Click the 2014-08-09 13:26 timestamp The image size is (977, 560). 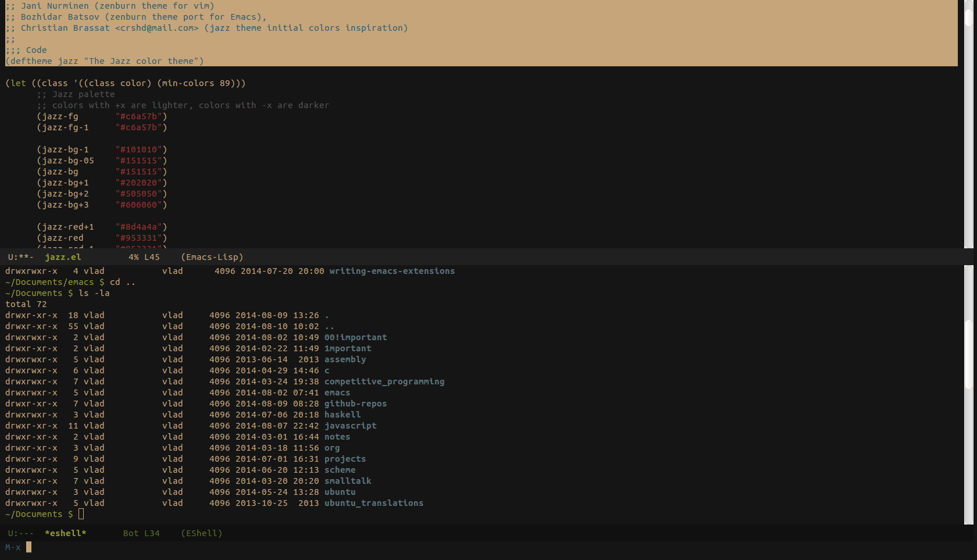point(277,315)
